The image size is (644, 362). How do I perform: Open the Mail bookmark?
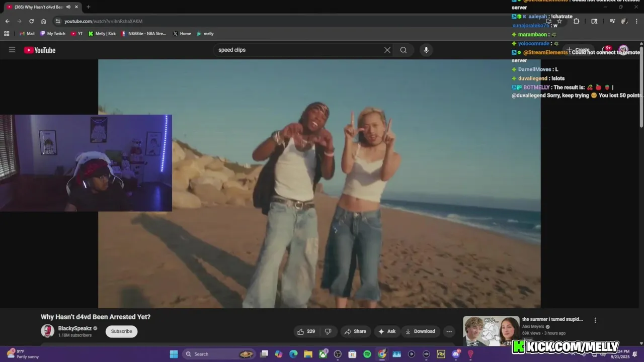point(27,34)
